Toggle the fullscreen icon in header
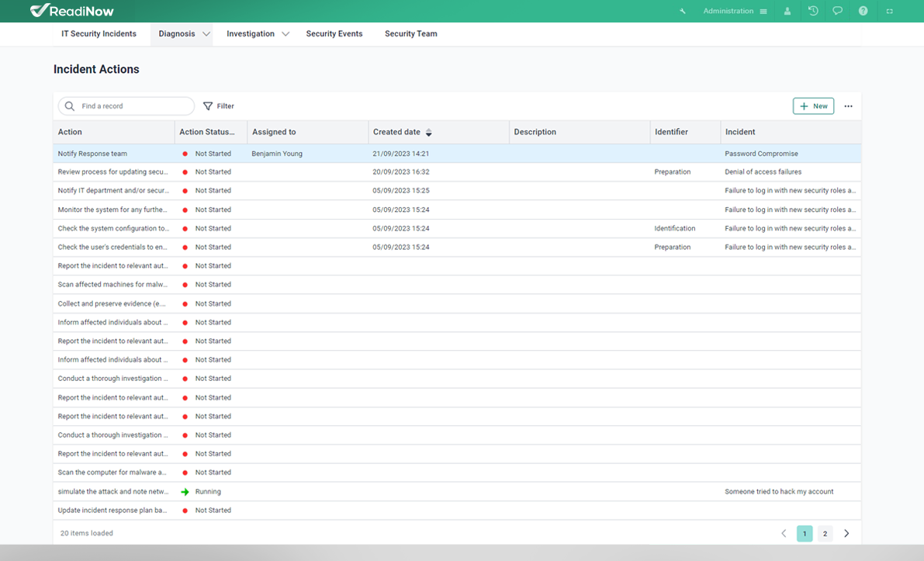The width and height of the screenshot is (924, 561). point(890,11)
